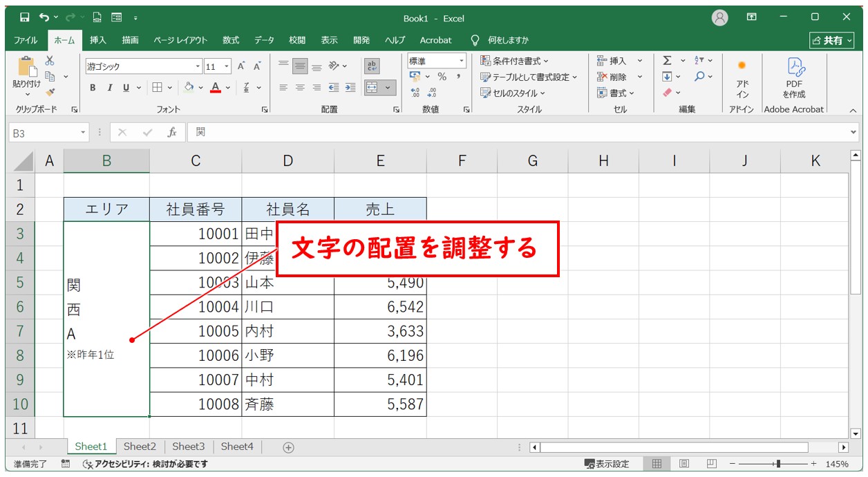Open セルのスタイル cell styles dropdown

pos(513,93)
